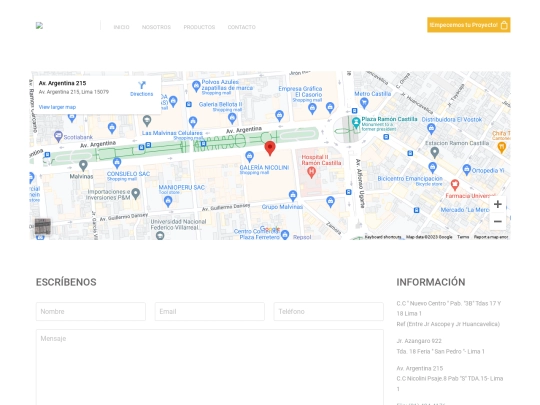Click the Ortopedia marker icon
Viewport: 540px width, 405px height.
[467, 169]
